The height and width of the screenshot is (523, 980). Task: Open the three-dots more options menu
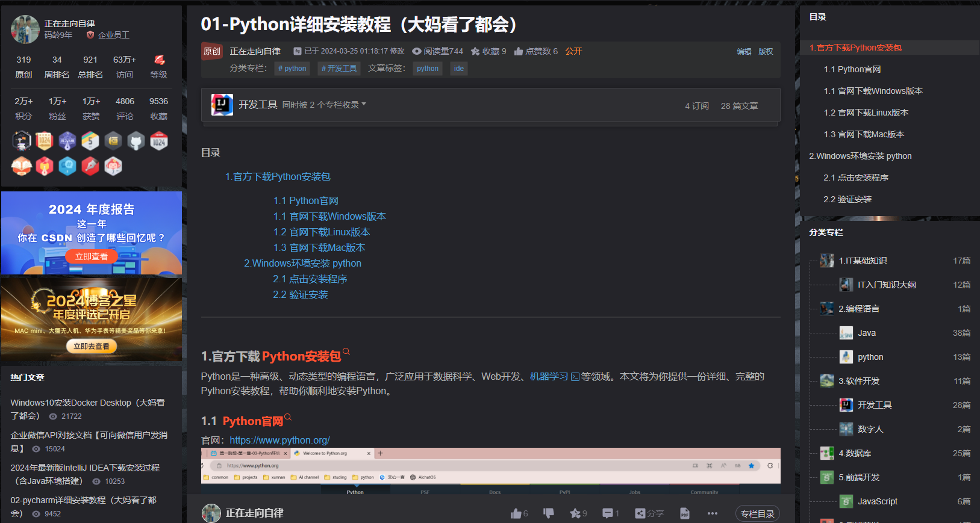713,513
